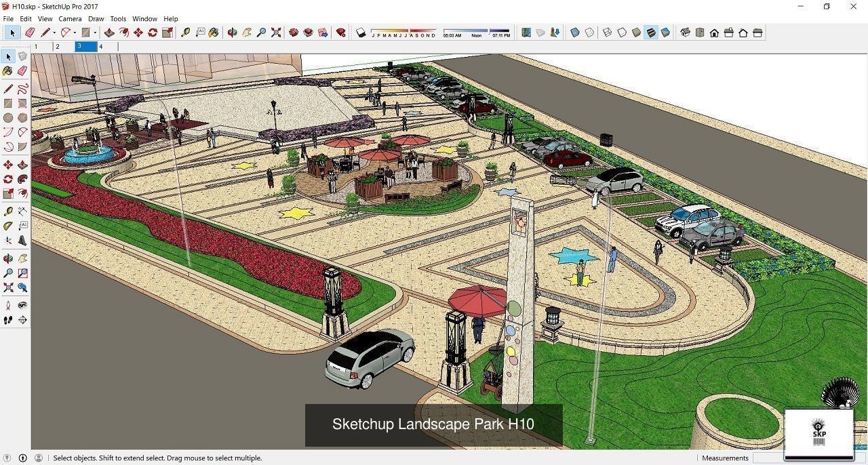Adjust the shadow time-of-day slider

pos(476,33)
